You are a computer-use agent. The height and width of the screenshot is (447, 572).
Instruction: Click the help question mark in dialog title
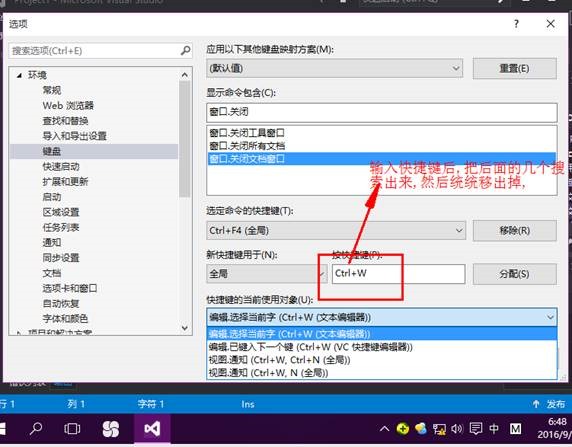pyautogui.click(x=516, y=24)
